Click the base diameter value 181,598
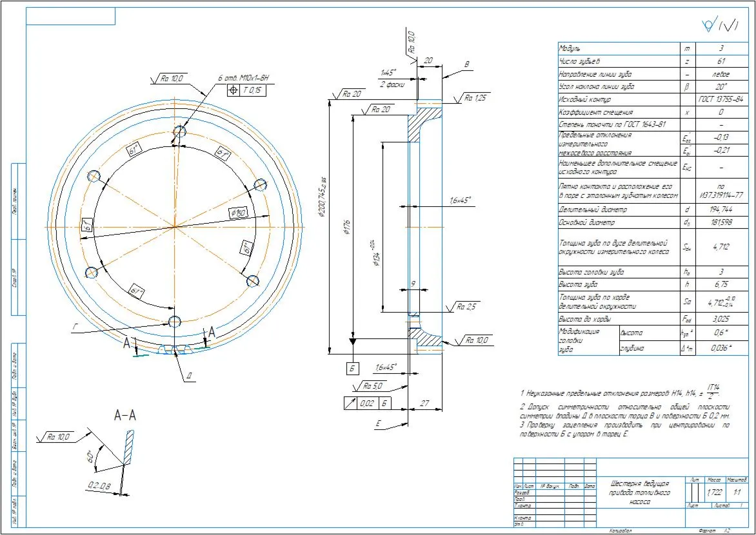Viewport: 756px width, 535px height. tap(721, 223)
